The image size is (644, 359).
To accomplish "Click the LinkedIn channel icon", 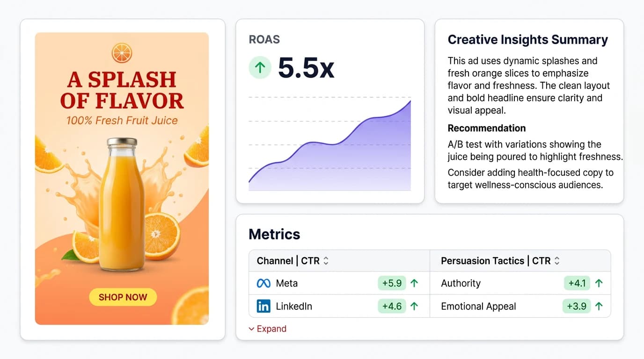I will 264,306.
